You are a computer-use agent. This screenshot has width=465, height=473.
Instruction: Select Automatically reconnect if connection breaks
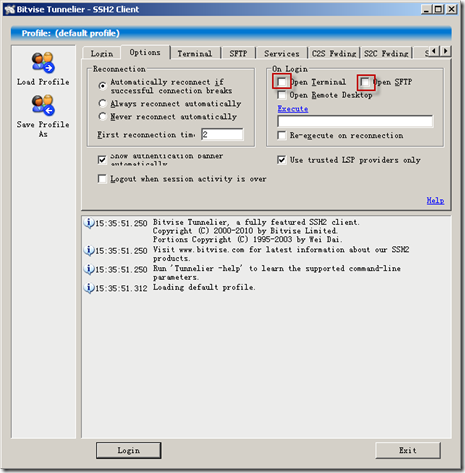pos(103,86)
